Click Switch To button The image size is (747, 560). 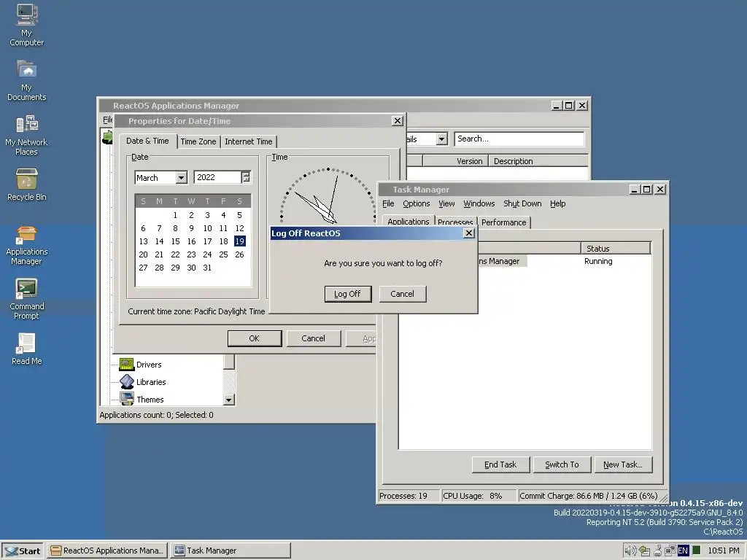(562, 464)
